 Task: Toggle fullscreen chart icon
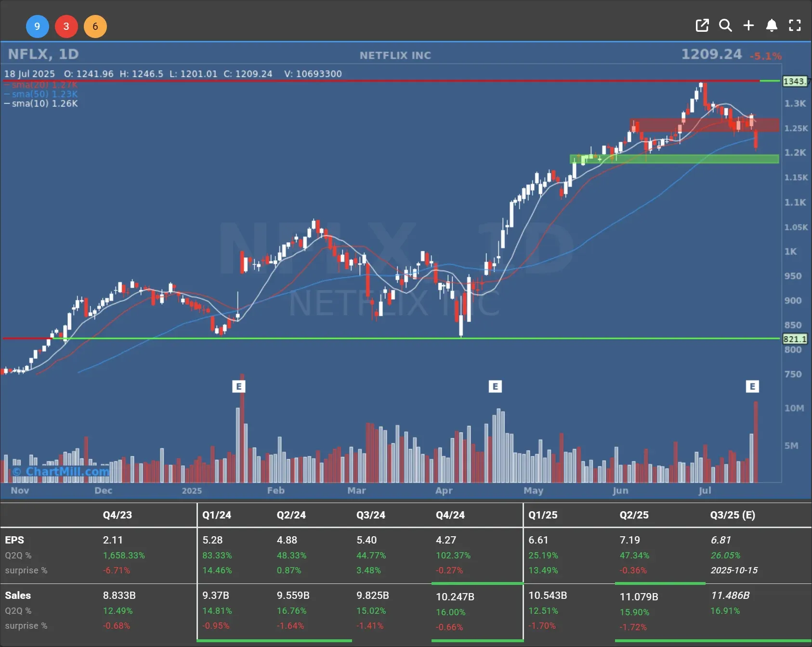click(795, 26)
